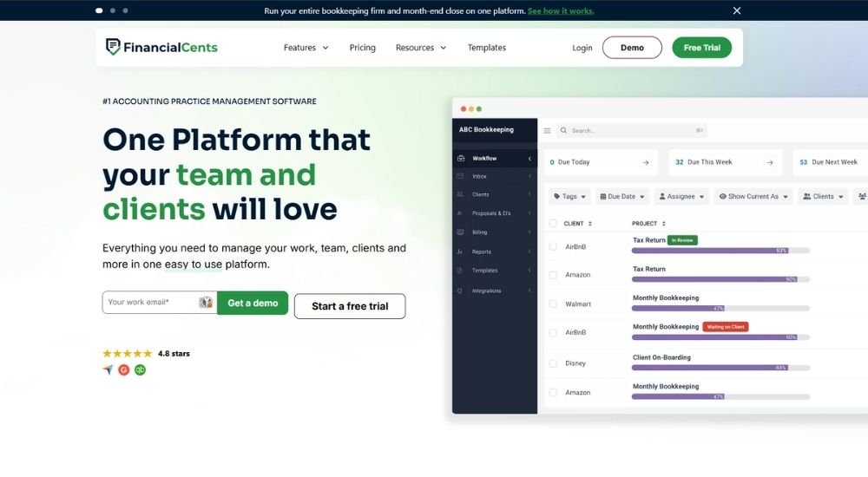
Task: Click the Disney Client On-Boarding progress bar
Action: tap(720, 368)
